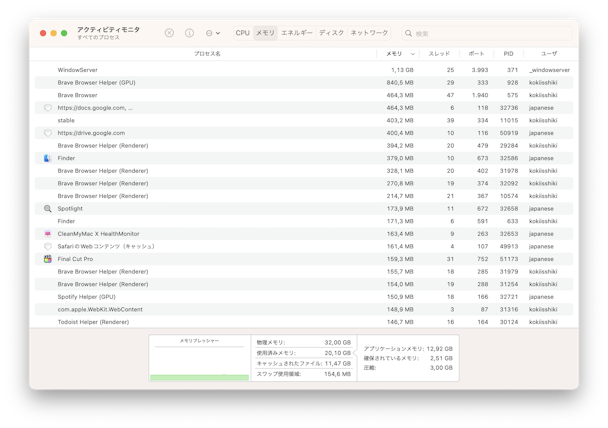This screenshot has height=428, width=608.
Task: Click PID 51173 in the Final Cut Pro row
Action: coord(509,259)
